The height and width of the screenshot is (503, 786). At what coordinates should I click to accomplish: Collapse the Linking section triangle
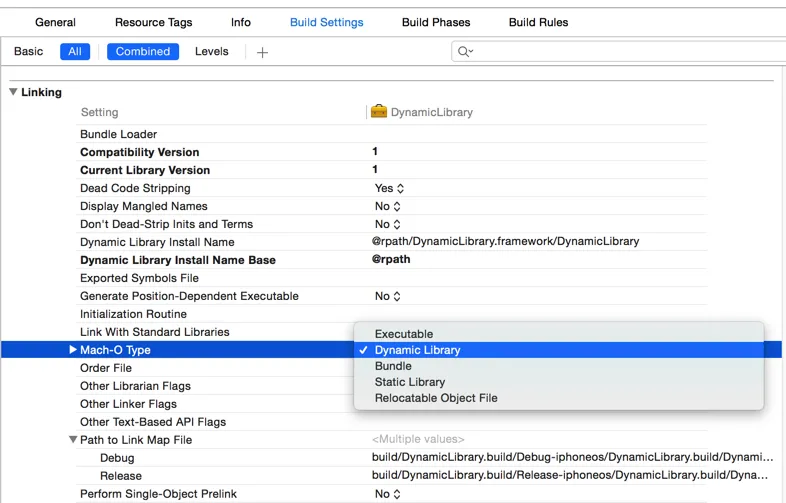[x=14, y=92]
